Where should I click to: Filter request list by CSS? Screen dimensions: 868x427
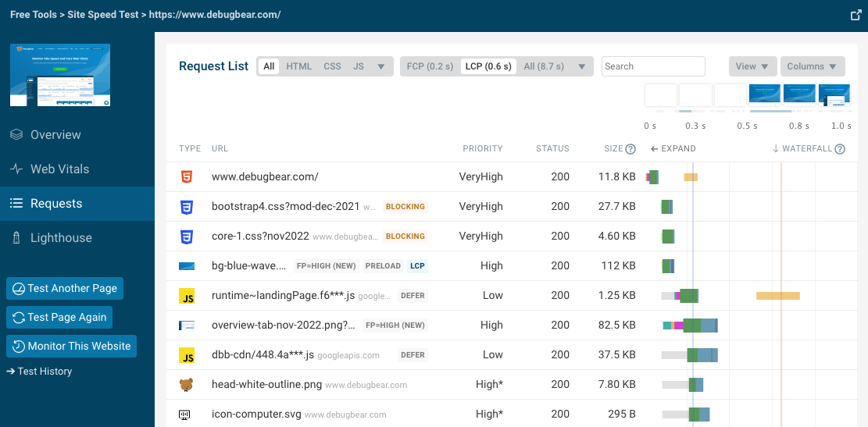[x=332, y=66]
